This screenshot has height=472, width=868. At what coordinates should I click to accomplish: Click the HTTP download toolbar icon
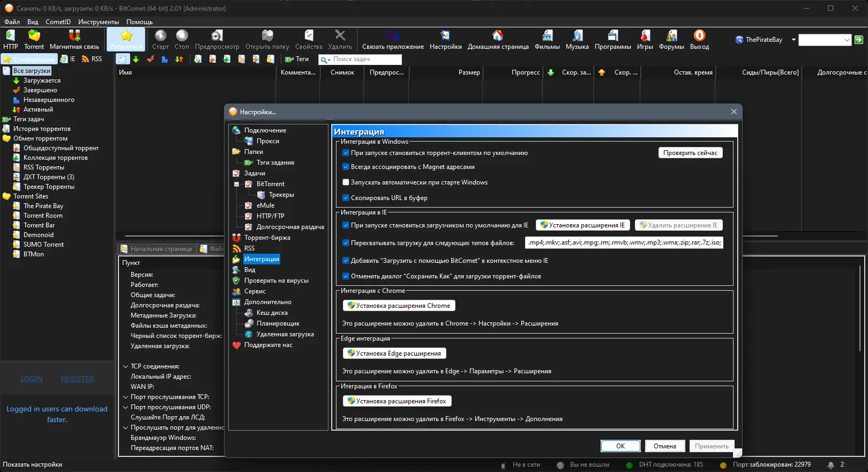coord(10,36)
